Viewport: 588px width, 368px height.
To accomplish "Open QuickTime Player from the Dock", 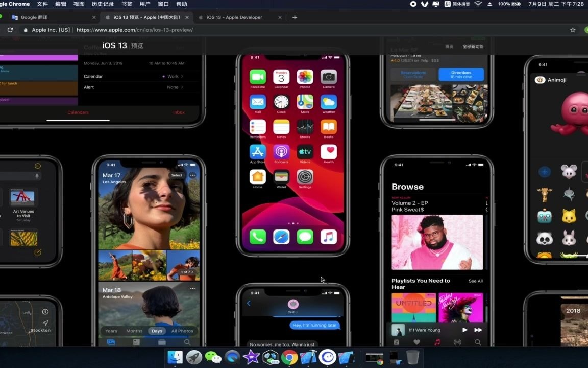I will pos(232,357).
